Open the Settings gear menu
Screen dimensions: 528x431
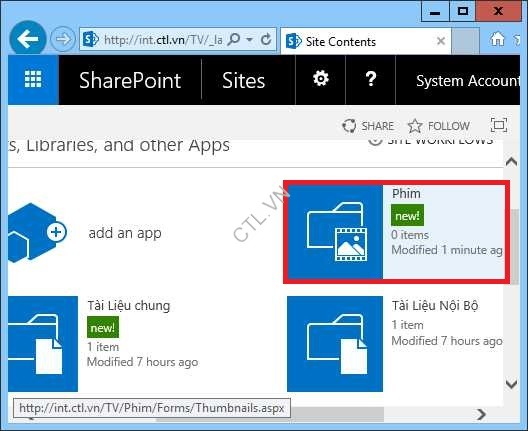point(321,79)
